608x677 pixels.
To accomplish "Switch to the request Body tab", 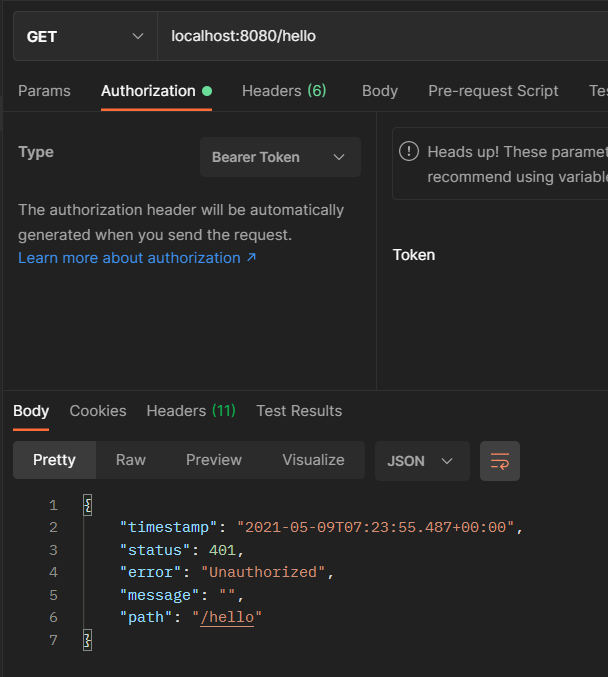I will pyautogui.click(x=380, y=91).
